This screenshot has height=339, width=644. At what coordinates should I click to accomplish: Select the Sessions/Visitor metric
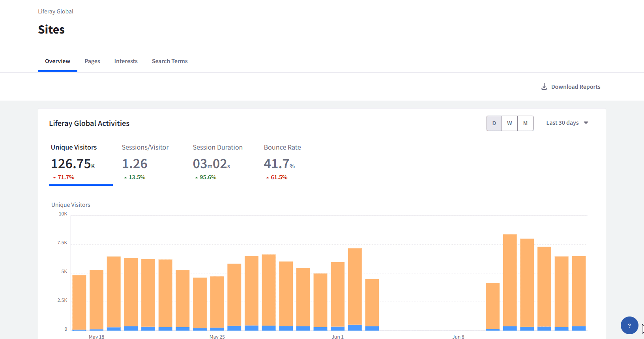tap(145, 163)
